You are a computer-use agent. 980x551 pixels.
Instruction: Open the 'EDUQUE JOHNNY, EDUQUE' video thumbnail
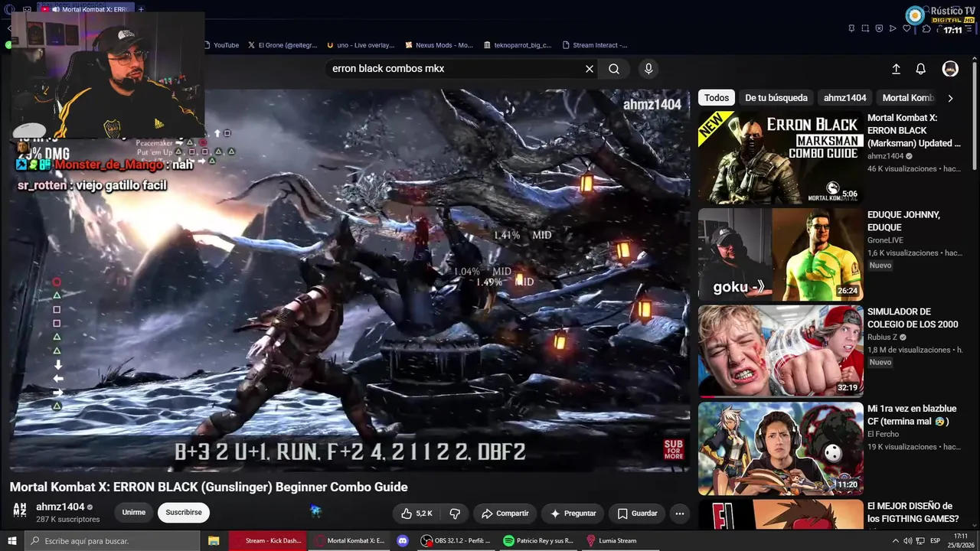(780, 254)
